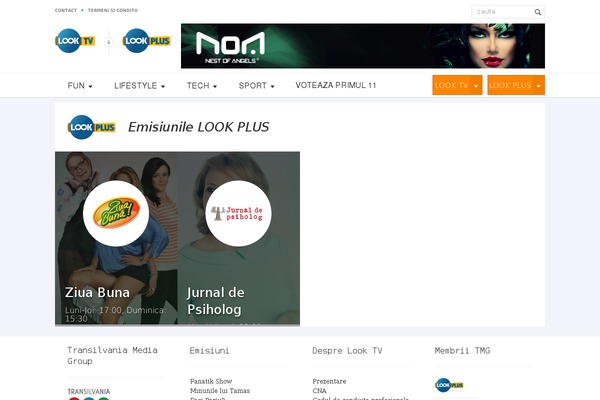Open the LOOK TV logo in header
This screenshot has height=400, width=600.
tap(75, 41)
